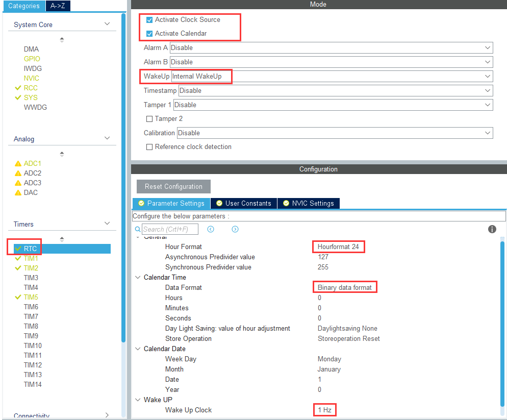Select TIM2 in the Timers list
This screenshot has width=507, height=420.
pyautogui.click(x=31, y=268)
